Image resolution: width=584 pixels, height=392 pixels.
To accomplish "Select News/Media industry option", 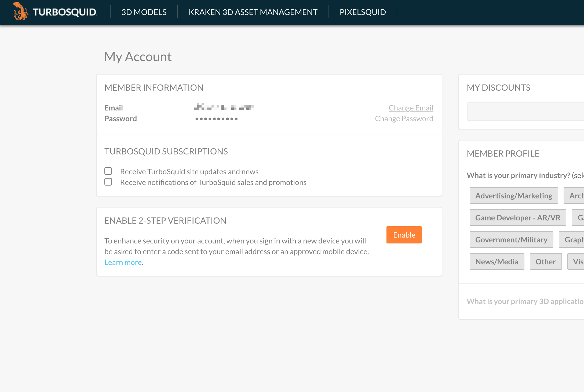I will (497, 261).
